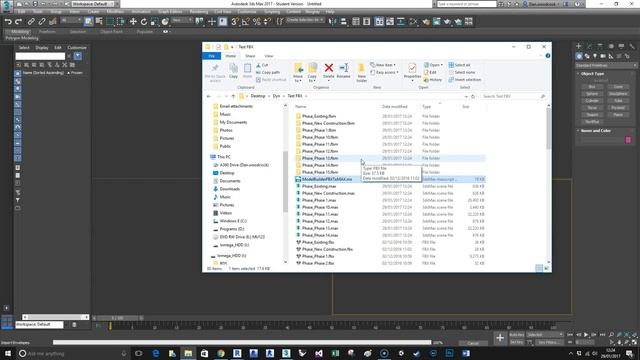
Task: Activate the Select Object tool
Action: tap(89, 22)
